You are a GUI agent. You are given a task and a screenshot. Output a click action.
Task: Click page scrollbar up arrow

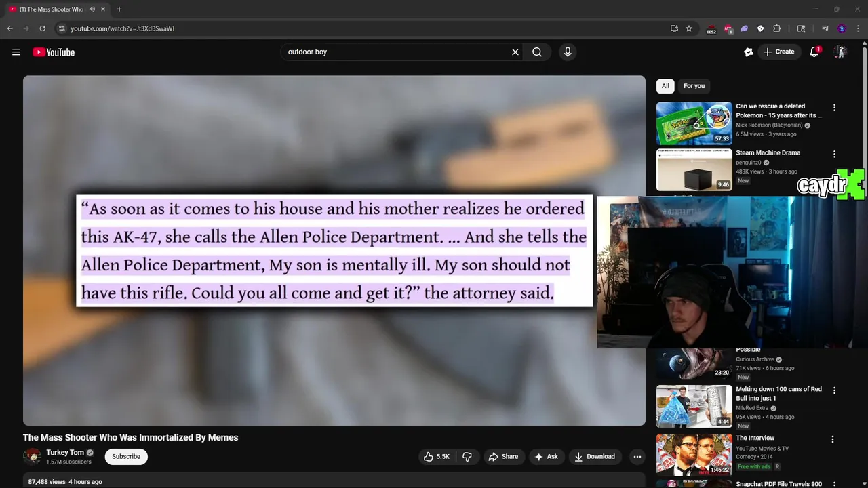(x=865, y=43)
